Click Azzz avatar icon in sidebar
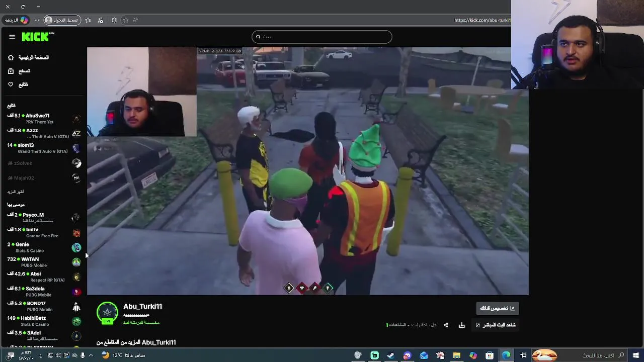Image resolution: width=644 pixels, height=362 pixels. pos(76,134)
